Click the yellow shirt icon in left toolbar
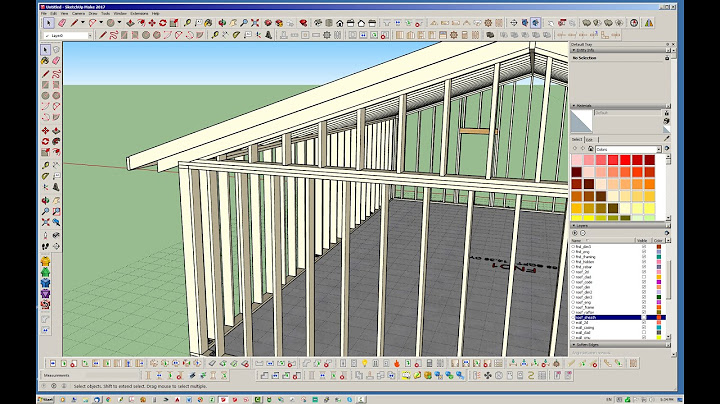Viewport: 720px width, 404px height. tap(45, 262)
